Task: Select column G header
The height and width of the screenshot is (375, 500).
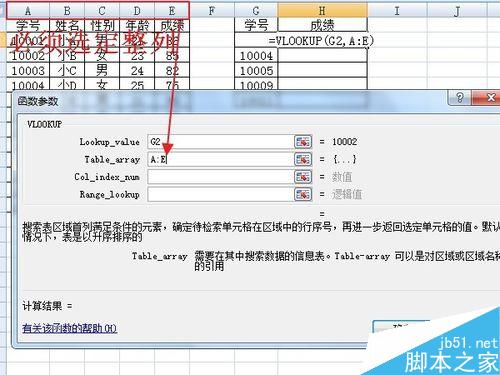Action: point(256,11)
